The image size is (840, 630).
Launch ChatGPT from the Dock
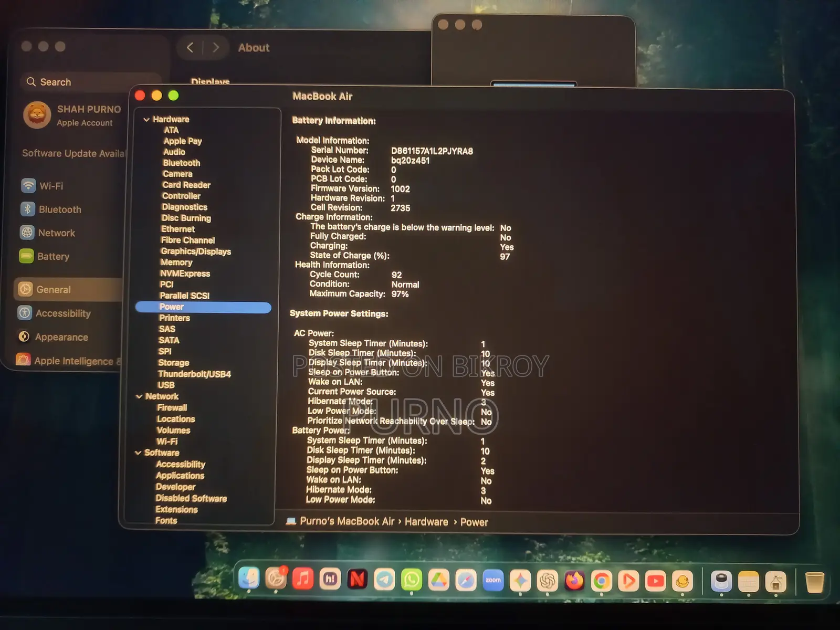pos(548,581)
